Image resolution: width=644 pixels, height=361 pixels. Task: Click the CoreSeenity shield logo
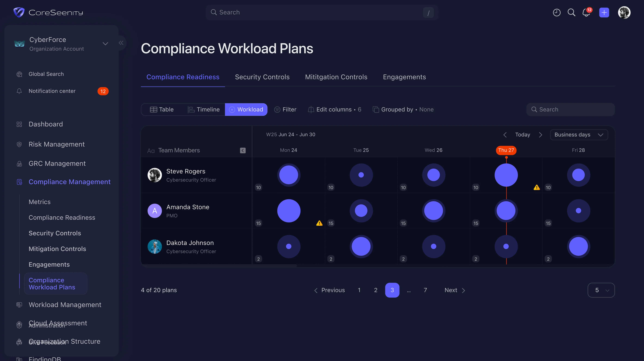(x=19, y=12)
